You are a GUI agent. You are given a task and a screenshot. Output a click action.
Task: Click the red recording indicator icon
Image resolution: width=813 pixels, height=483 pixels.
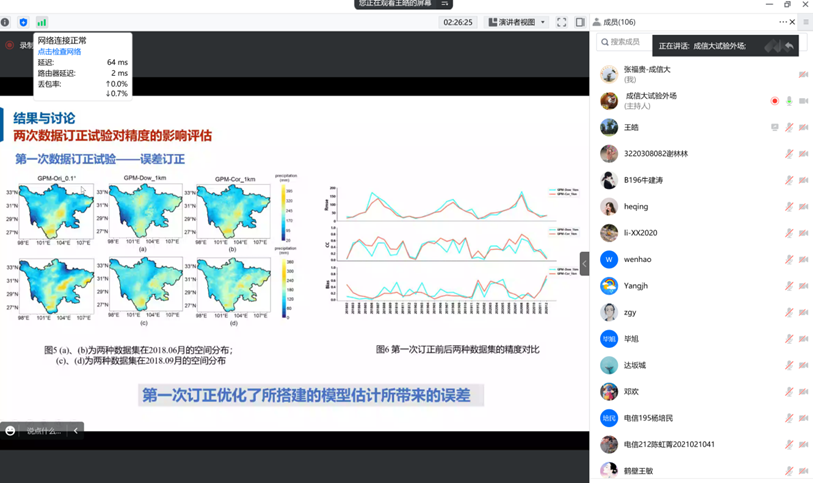point(10,45)
